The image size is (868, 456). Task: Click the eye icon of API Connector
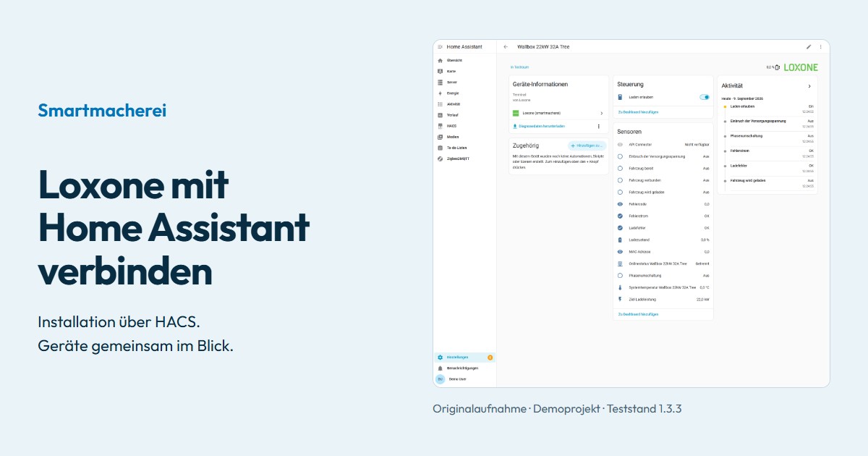(x=620, y=144)
